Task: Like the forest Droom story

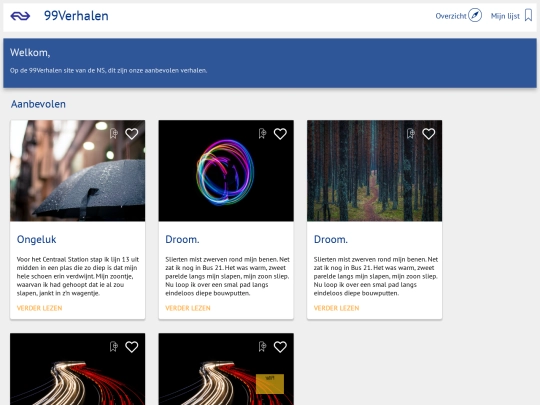Action: click(428, 134)
